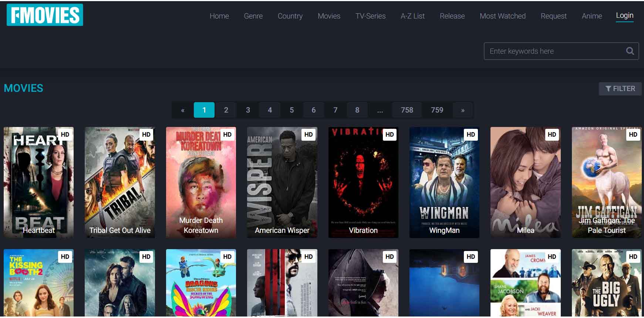This screenshot has height=318, width=644.
Task: Jump to page 758
Action: tap(407, 110)
